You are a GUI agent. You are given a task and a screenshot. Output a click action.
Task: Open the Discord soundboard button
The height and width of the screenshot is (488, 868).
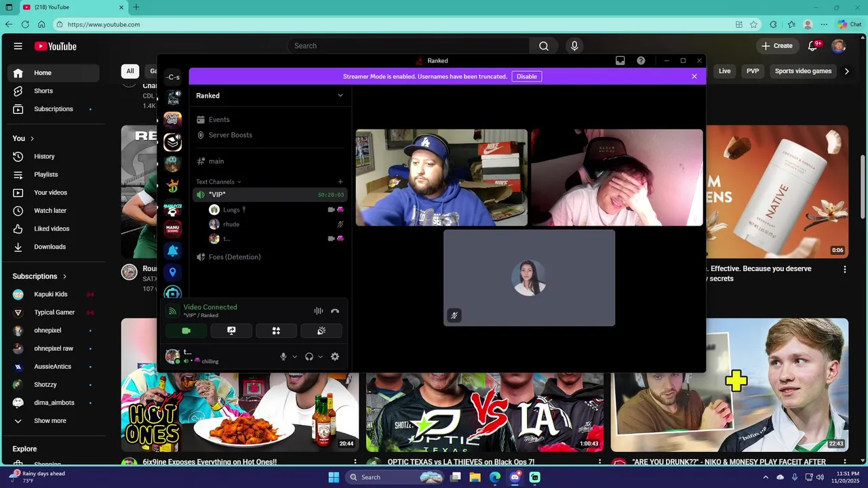(321, 331)
